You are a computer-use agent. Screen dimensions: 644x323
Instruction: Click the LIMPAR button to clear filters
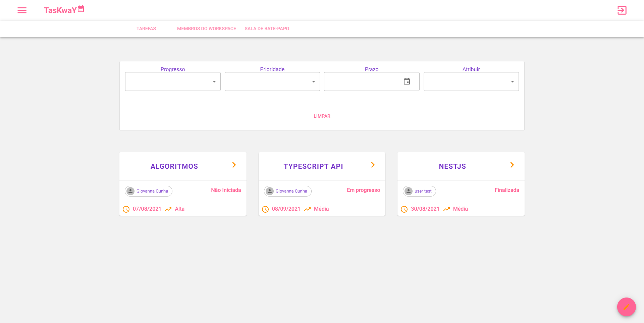pos(322,116)
